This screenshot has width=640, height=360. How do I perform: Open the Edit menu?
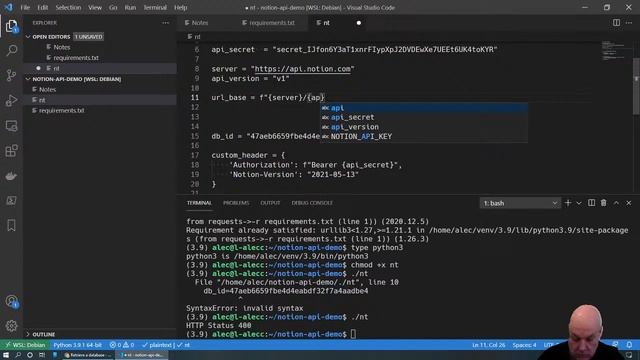point(42,7)
